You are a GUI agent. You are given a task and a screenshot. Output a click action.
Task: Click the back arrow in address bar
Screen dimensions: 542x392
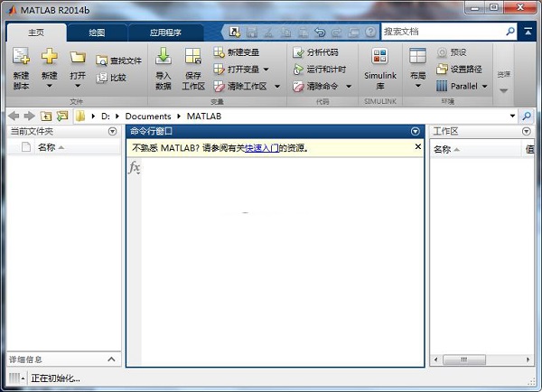tap(14, 116)
